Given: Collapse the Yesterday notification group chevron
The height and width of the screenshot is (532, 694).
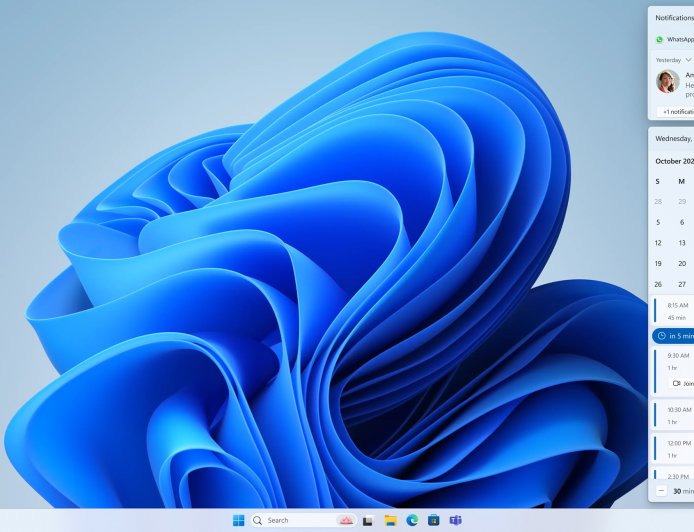Looking at the screenshot, I should point(688,60).
